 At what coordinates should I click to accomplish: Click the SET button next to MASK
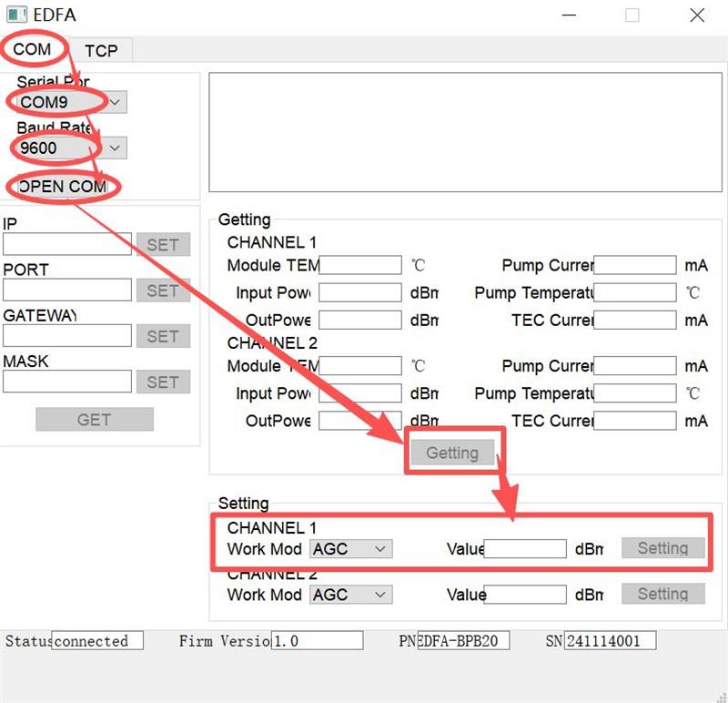163,382
